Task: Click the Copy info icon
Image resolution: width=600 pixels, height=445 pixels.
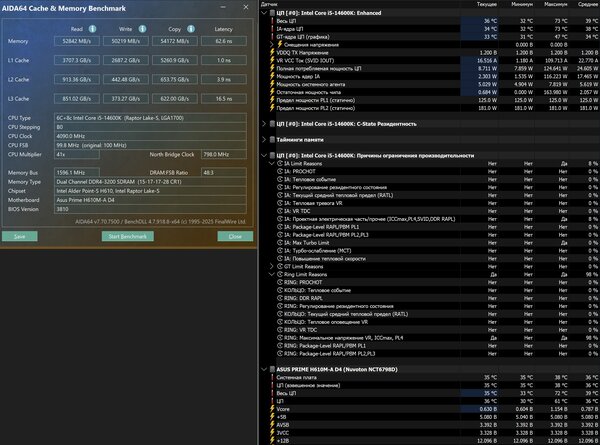Action: [x=191, y=29]
